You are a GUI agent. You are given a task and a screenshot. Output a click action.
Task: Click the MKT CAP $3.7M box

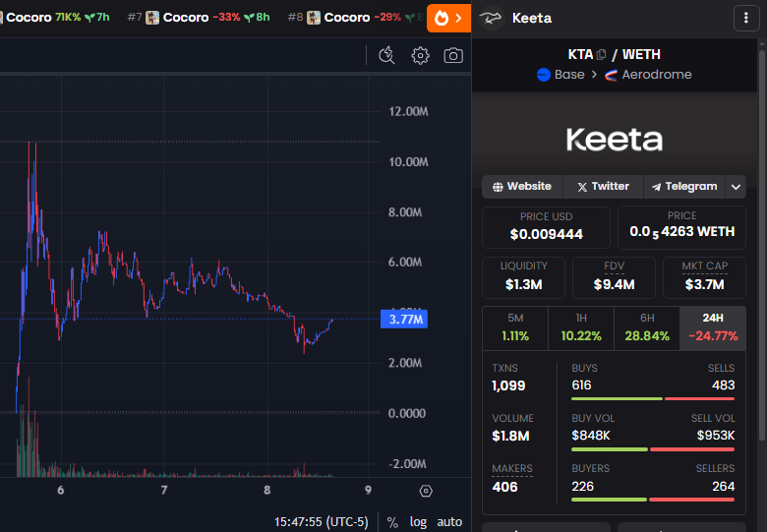click(x=704, y=277)
